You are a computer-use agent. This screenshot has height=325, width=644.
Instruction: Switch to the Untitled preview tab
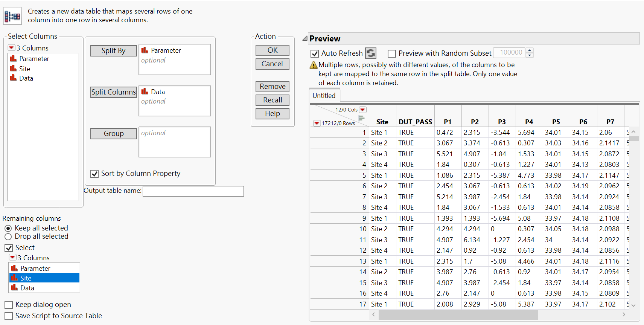324,95
